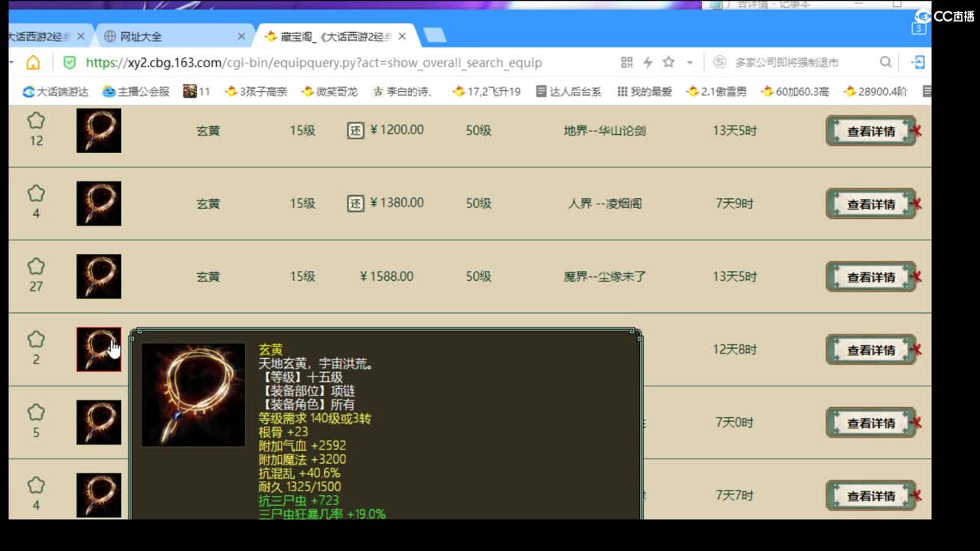
Task: Close the 网址大全 tab
Action: click(242, 36)
